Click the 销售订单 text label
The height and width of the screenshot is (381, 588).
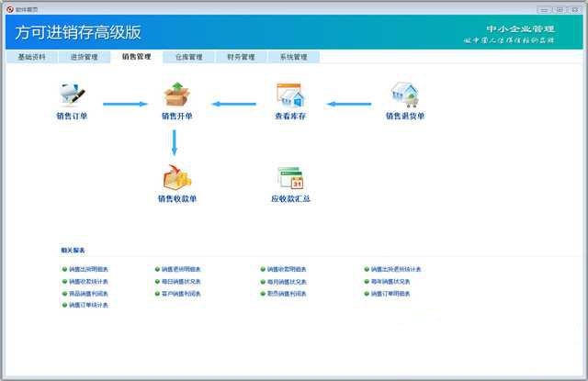(x=72, y=116)
